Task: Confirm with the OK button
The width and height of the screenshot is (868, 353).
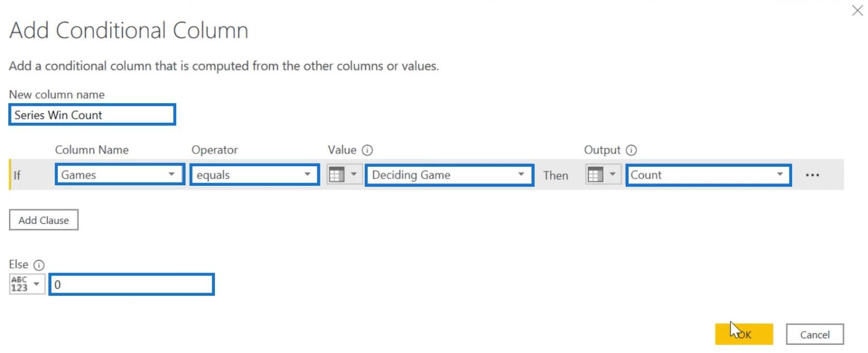Action: [x=744, y=334]
